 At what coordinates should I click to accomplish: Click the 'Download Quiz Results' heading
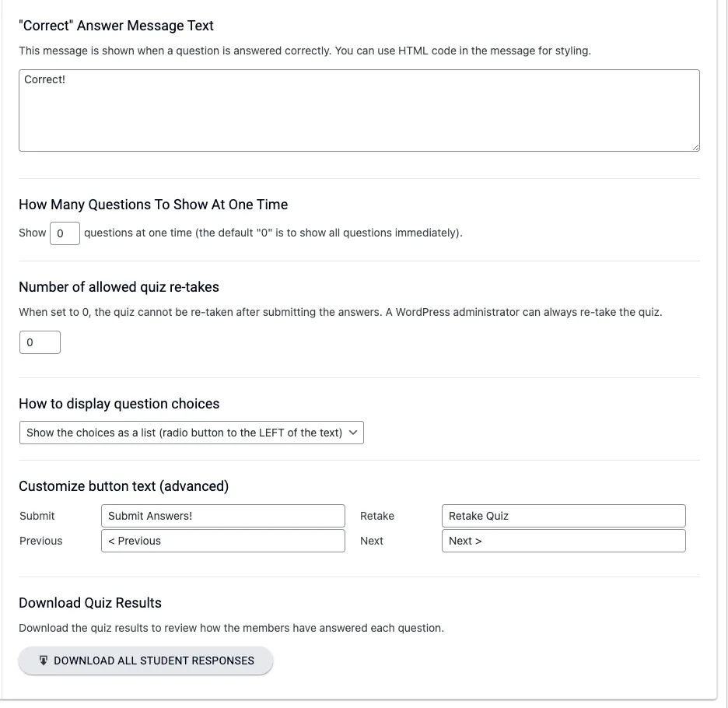pyautogui.click(x=90, y=602)
